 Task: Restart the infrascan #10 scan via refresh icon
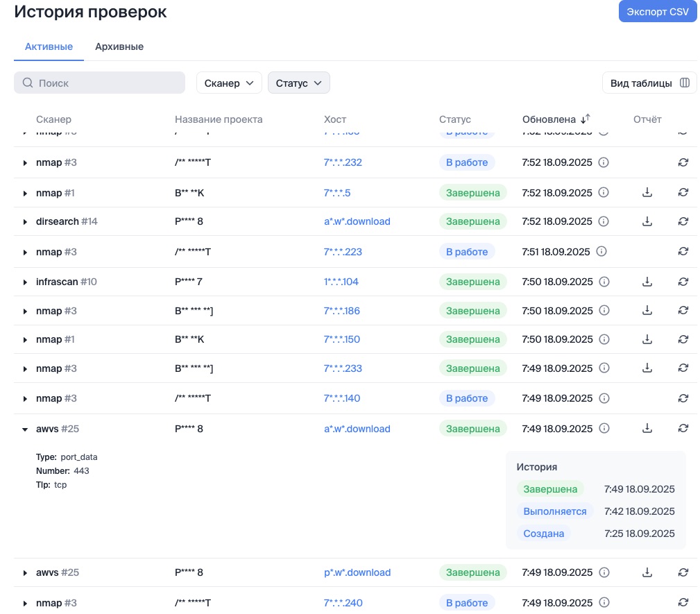(683, 282)
